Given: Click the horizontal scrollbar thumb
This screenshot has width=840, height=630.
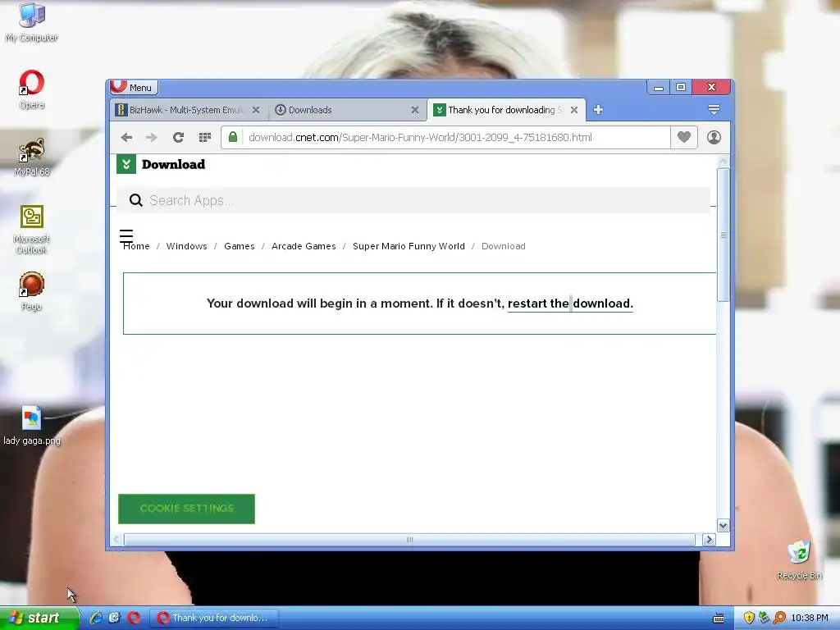Looking at the screenshot, I should (409, 540).
